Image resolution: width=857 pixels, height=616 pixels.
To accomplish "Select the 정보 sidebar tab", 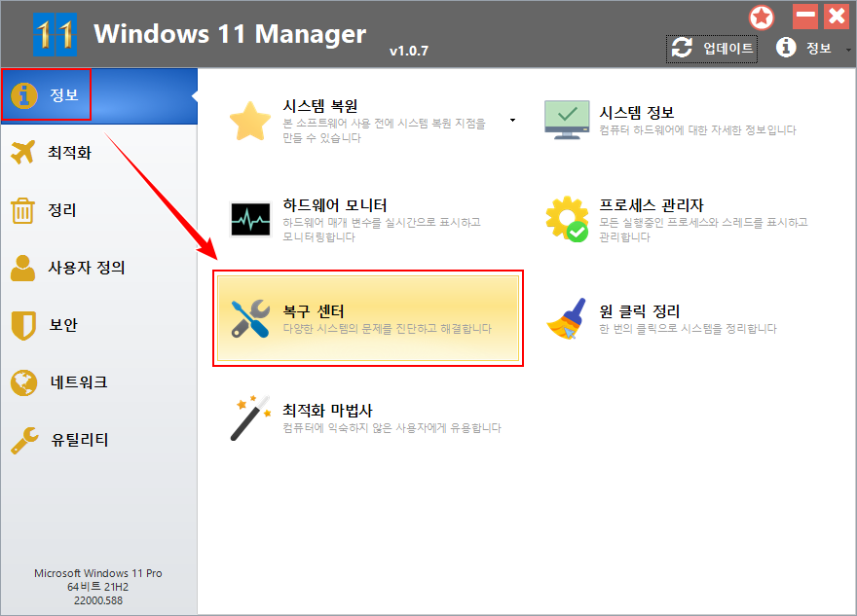I will [99, 96].
